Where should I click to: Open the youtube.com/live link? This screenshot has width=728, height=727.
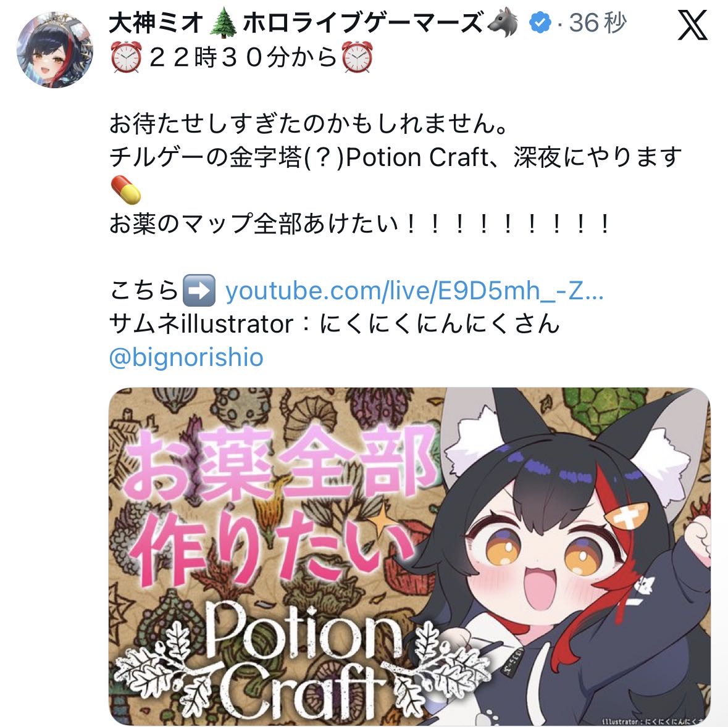(x=414, y=291)
